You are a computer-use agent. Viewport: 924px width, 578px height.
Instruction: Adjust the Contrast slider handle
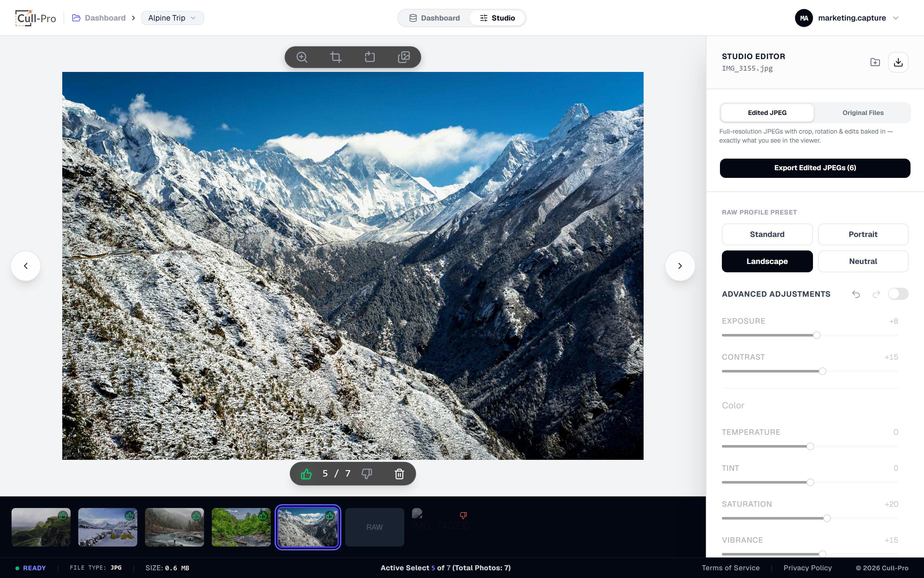click(822, 371)
